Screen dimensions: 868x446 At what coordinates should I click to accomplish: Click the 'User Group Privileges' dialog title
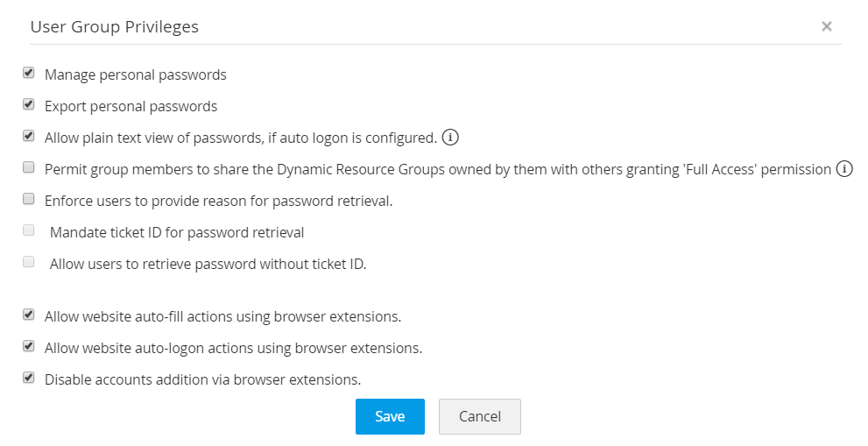tap(114, 26)
